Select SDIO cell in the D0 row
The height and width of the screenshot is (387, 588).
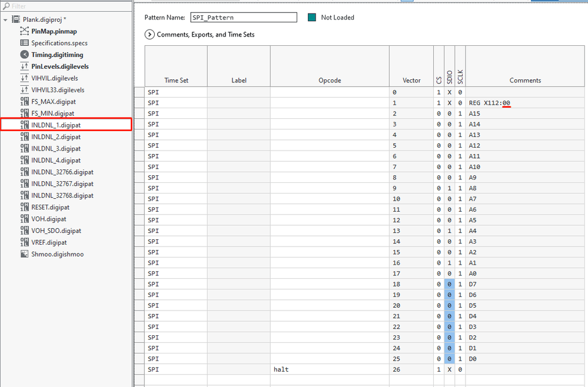pyautogui.click(x=449, y=359)
